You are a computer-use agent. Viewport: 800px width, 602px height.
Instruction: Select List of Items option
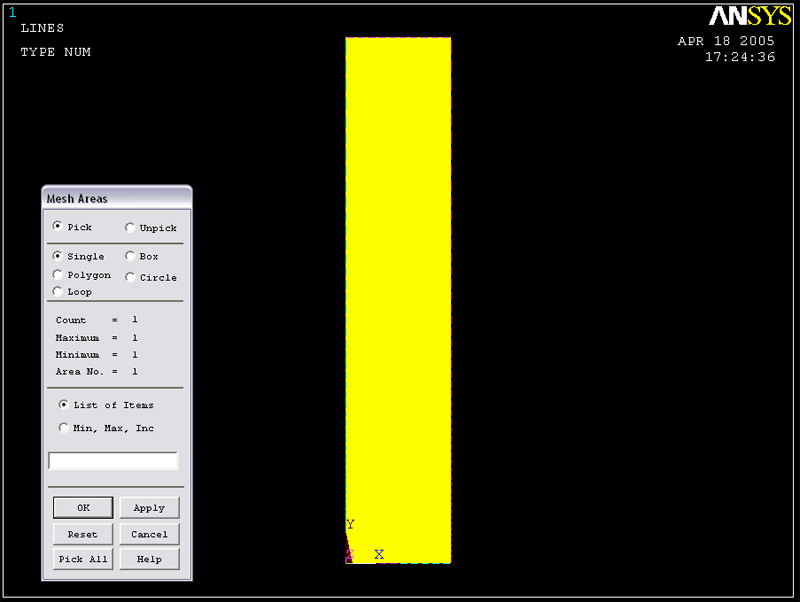pos(63,405)
